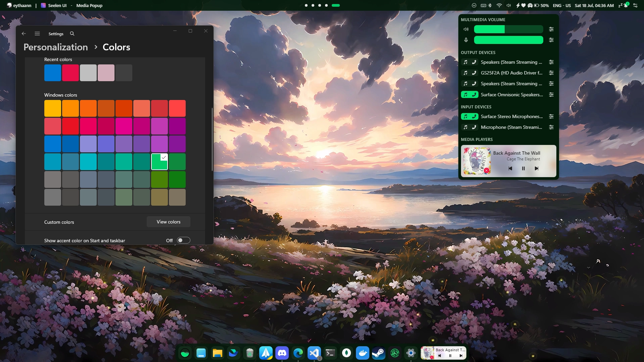Click the Settings window vertical scrollbar
Viewport: 644px width, 362px height.
point(212,139)
